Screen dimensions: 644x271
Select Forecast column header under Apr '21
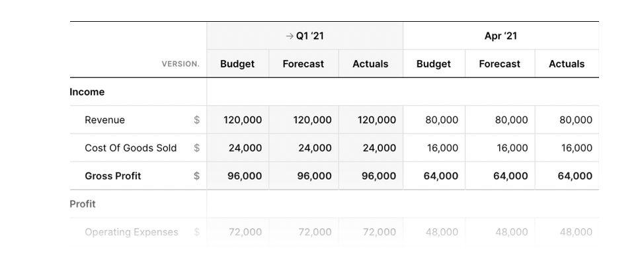tap(500, 63)
